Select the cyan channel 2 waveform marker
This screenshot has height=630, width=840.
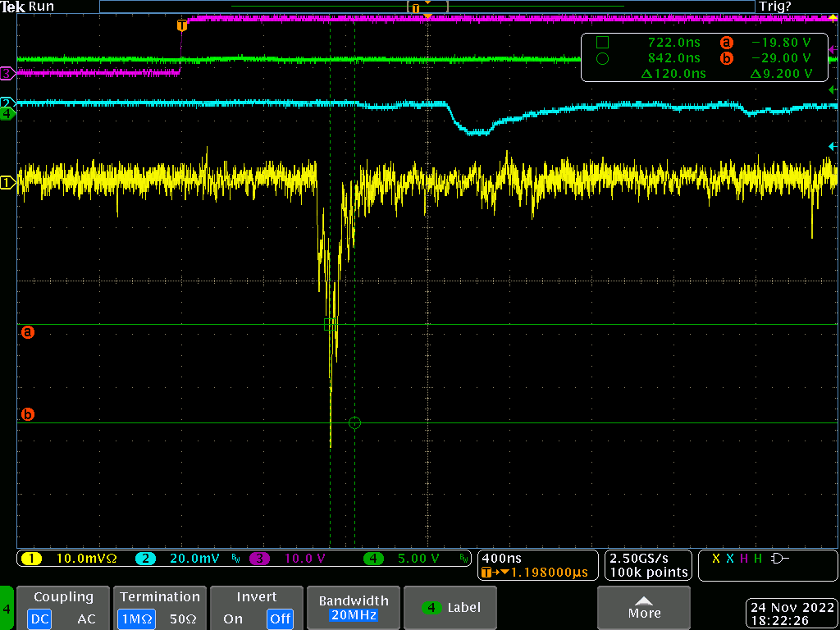tap(7, 103)
